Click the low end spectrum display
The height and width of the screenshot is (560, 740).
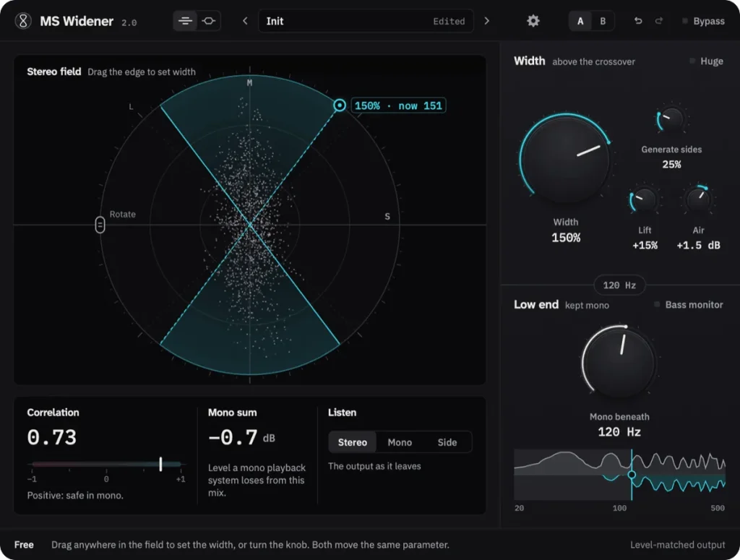[619, 475]
